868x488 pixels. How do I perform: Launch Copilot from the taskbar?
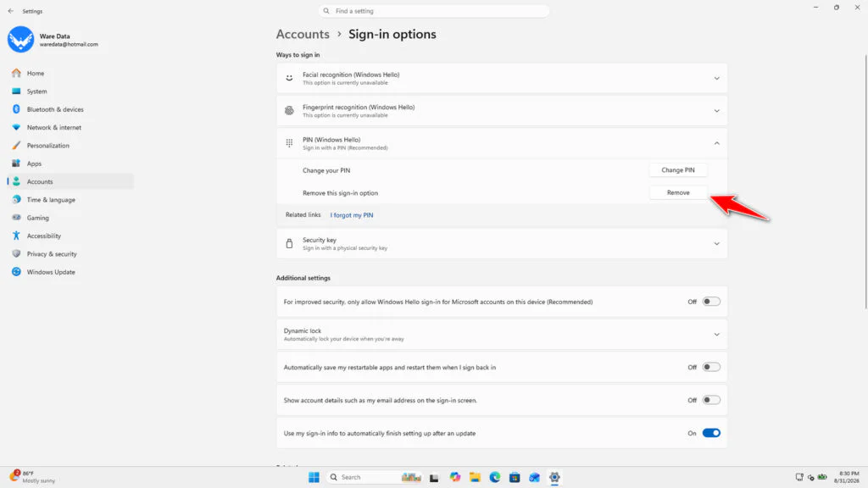pyautogui.click(x=455, y=477)
